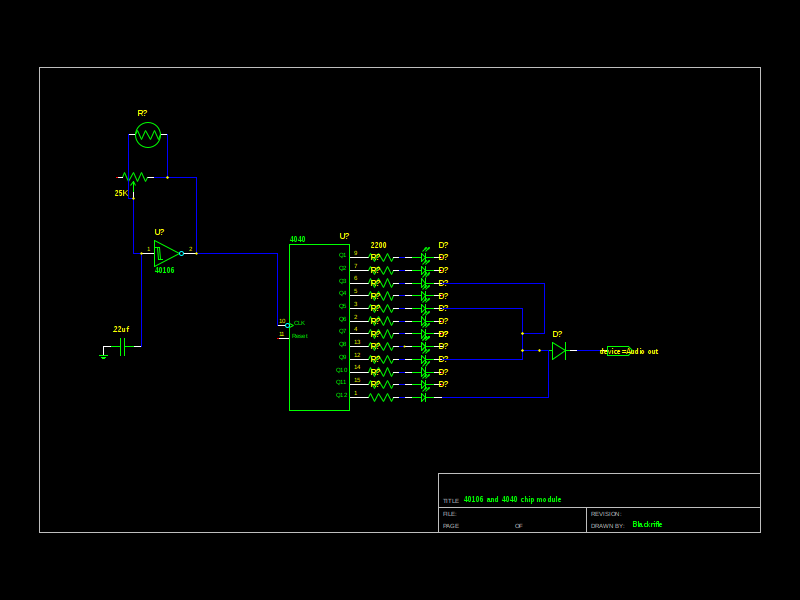This screenshot has width=800, height=600.
Task: Select the resistor on the Q12 output
Action: click(x=381, y=397)
